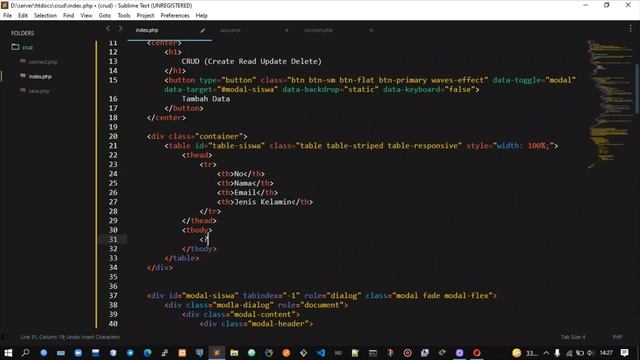640x360 pixels.
Task: Show hidden system tray icons
Action: click(546, 353)
